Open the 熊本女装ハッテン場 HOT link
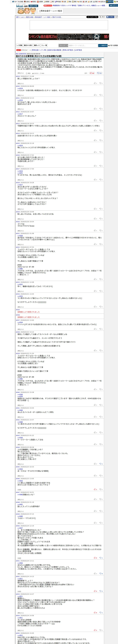The width and height of the screenshot is (118, 644). (39, 50)
